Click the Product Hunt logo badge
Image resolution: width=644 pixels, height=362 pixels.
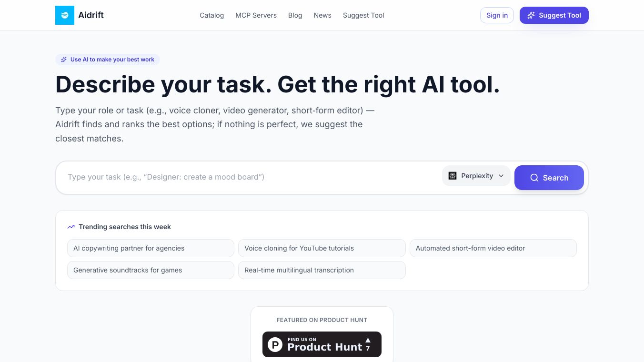click(275, 344)
